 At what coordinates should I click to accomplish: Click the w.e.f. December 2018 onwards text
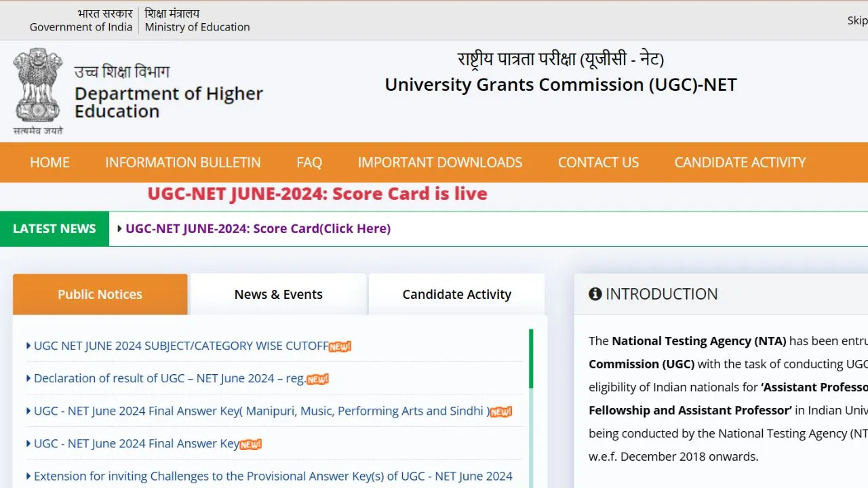673,456
